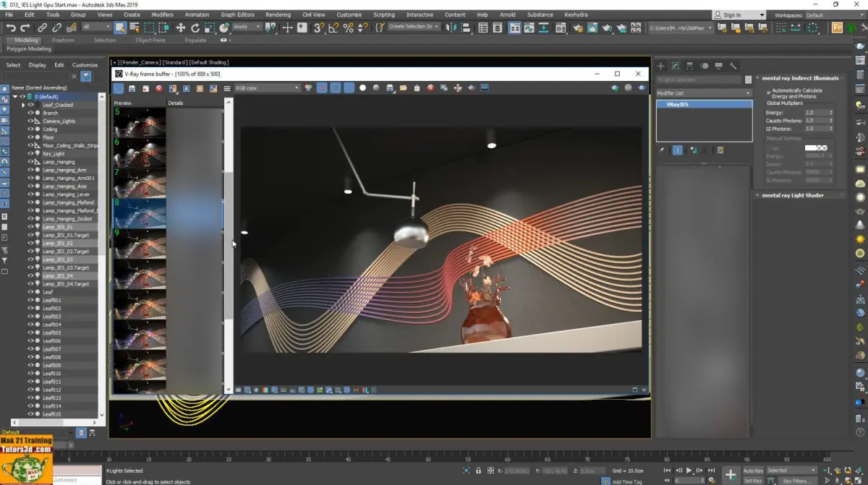This screenshot has width=868, height=485.
Task: Toggle eye icon for Key_Light
Action: (x=31, y=154)
